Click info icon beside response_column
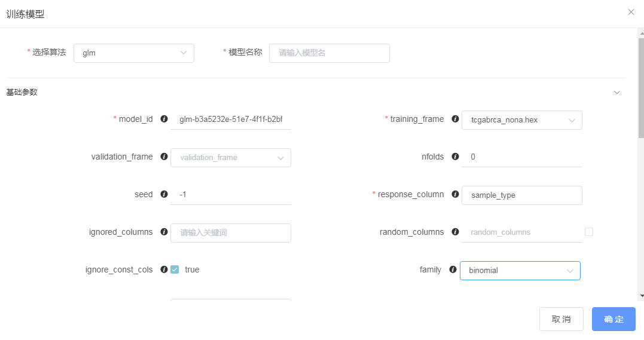This screenshot has width=644, height=340. click(455, 194)
